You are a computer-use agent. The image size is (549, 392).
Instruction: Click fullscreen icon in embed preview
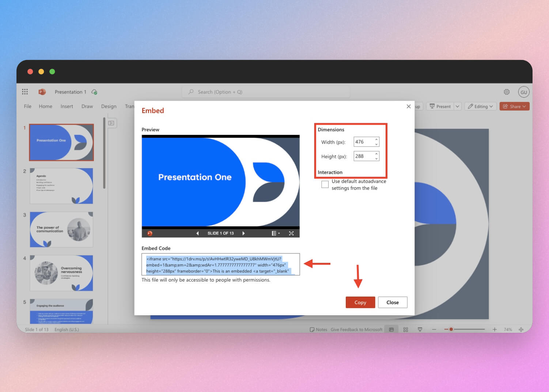pos(291,233)
